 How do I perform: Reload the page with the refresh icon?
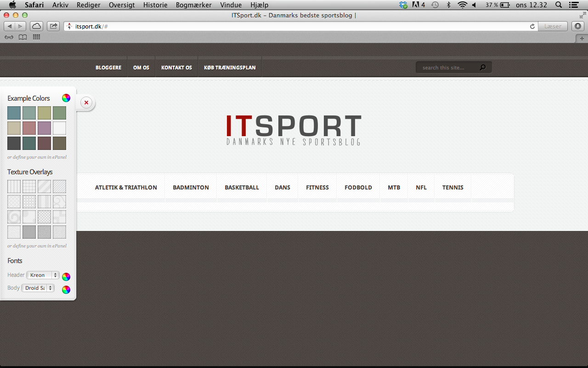(532, 27)
